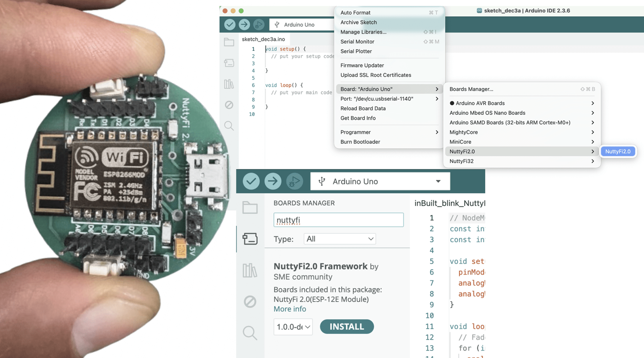Image resolution: width=644 pixels, height=358 pixels.
Task: Open the Arduino Uno board selector dropdown
Action: 380,182
